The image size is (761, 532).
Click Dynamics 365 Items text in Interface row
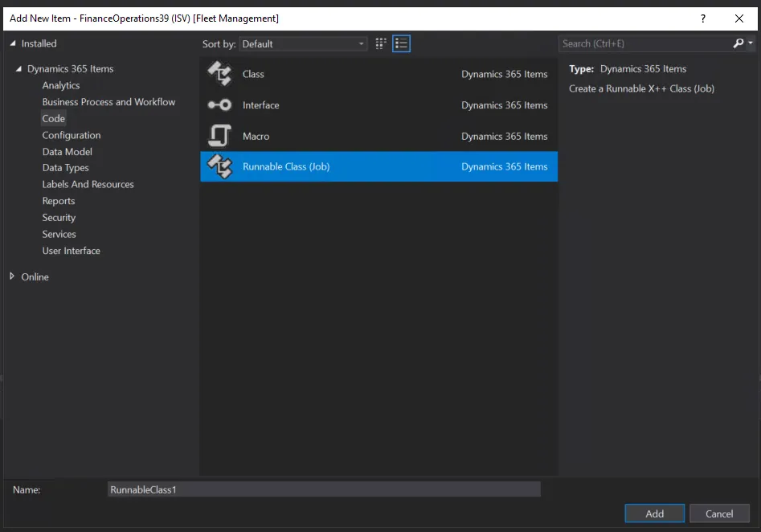pos(505,104)
